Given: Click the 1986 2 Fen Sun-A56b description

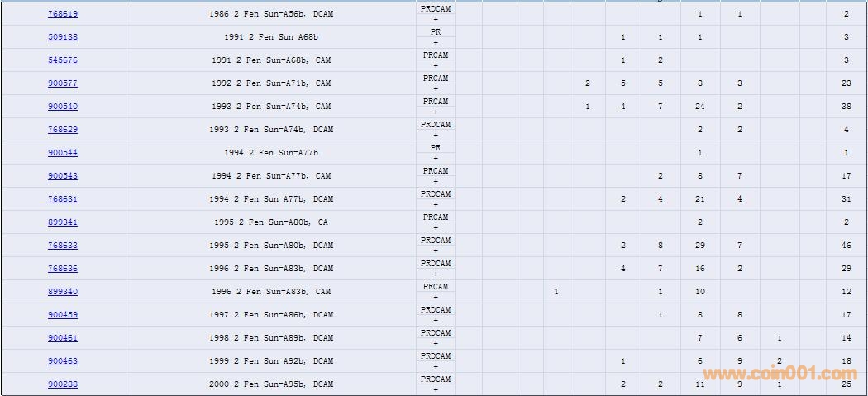Looking at the screenshot, I should pos(271,14).
